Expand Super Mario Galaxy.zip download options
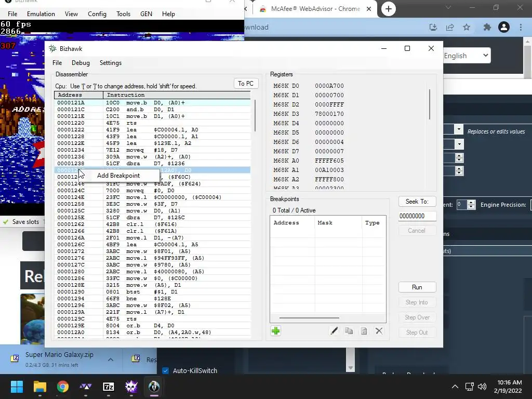Screen dimensions: 532x399 tap(111, 360)
